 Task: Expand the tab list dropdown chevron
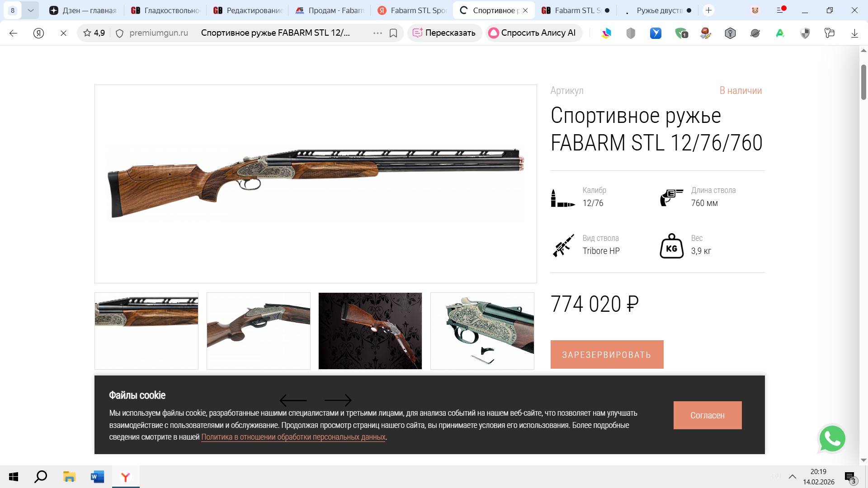[30, 10]
